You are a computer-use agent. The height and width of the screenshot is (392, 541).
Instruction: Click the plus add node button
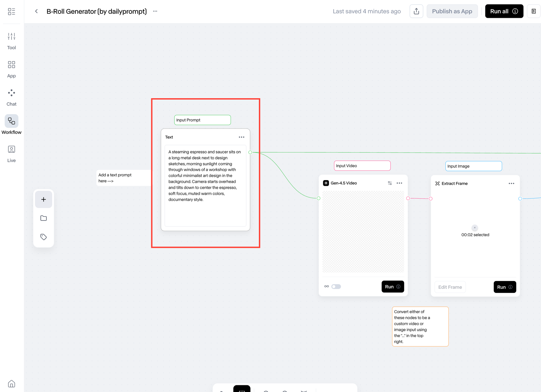coord(44,199)
